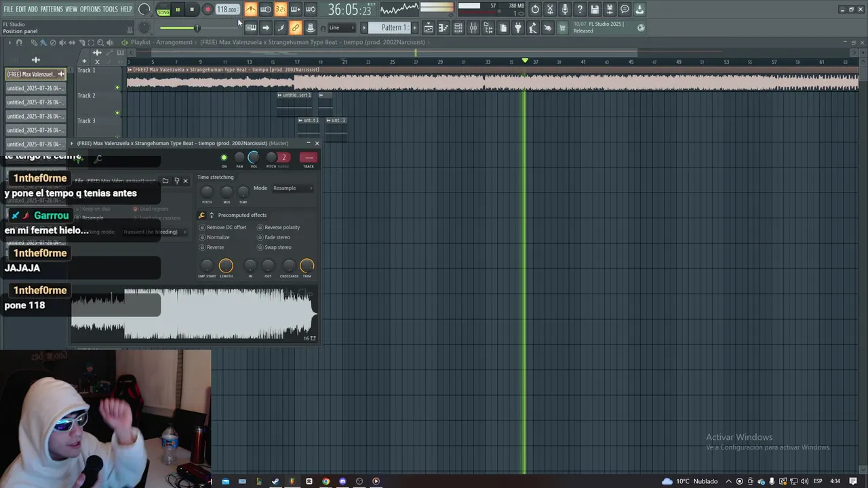Click the question mark help icon

[x=580, y=9]
